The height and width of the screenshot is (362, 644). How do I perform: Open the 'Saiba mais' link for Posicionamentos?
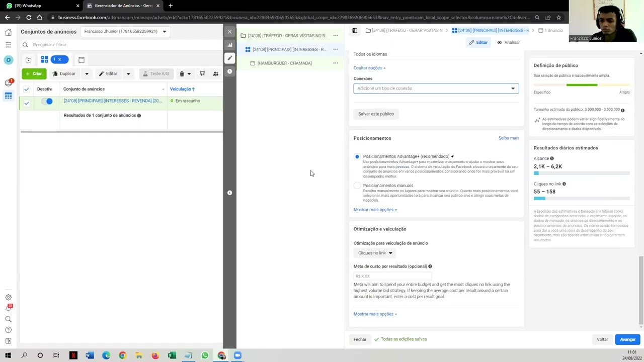509,138
